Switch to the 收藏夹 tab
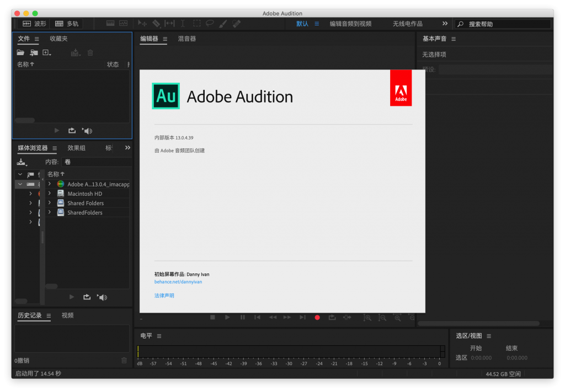Viewport: 565px width, 392px height. click(x=58, y=39)
